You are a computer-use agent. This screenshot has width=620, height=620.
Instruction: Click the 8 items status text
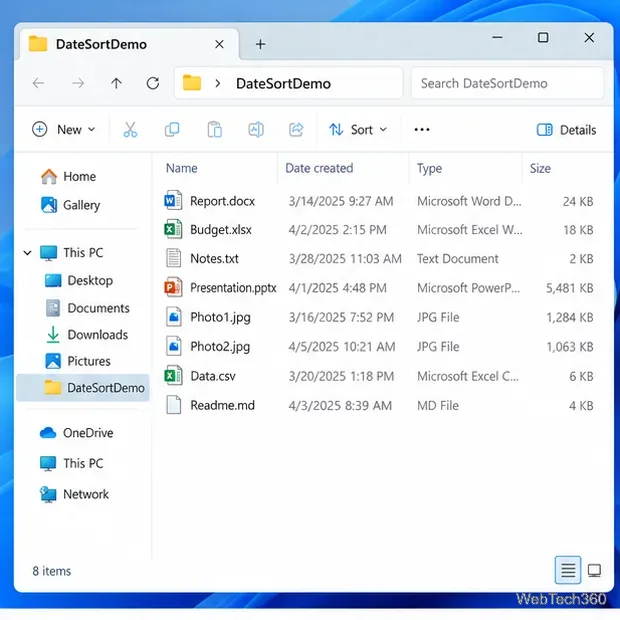pyautogui.click(x=52, y=571)
